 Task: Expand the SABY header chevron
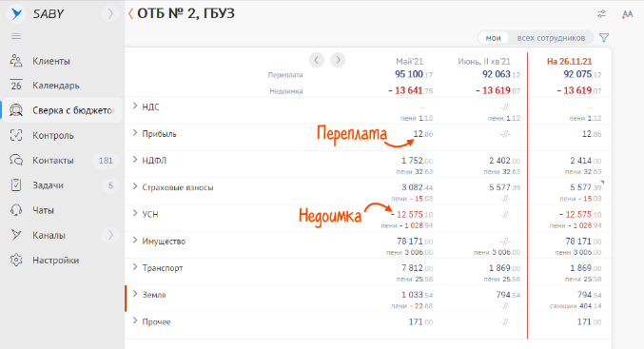(x=110, y=14)
